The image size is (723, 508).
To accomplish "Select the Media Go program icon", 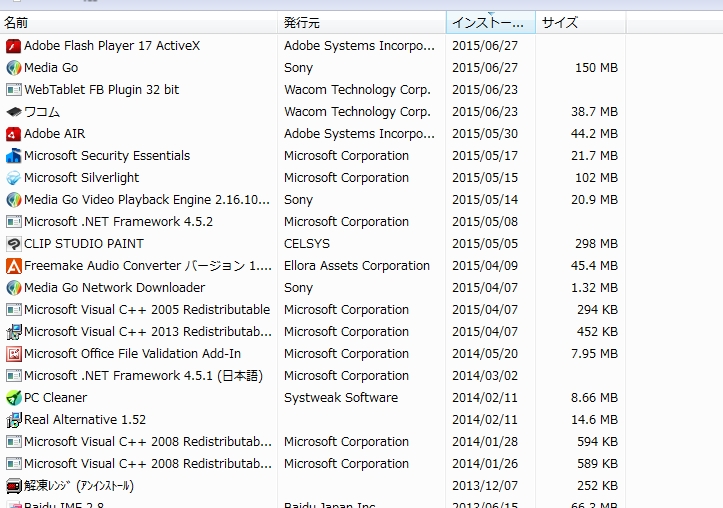I will coord(14,68).
